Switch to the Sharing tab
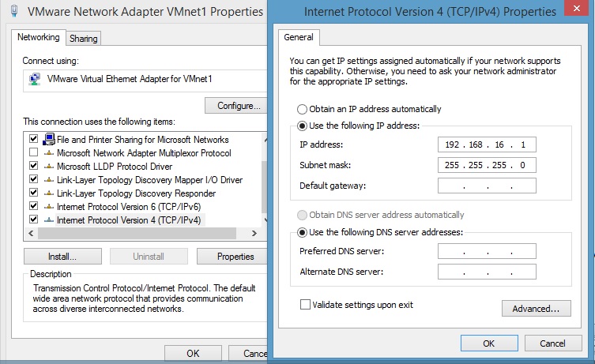 (x=83, y=39)
